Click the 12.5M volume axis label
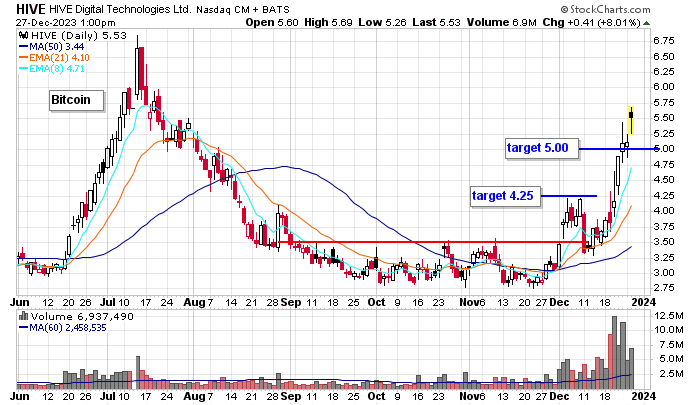The image size is (700, 405). 669,316
